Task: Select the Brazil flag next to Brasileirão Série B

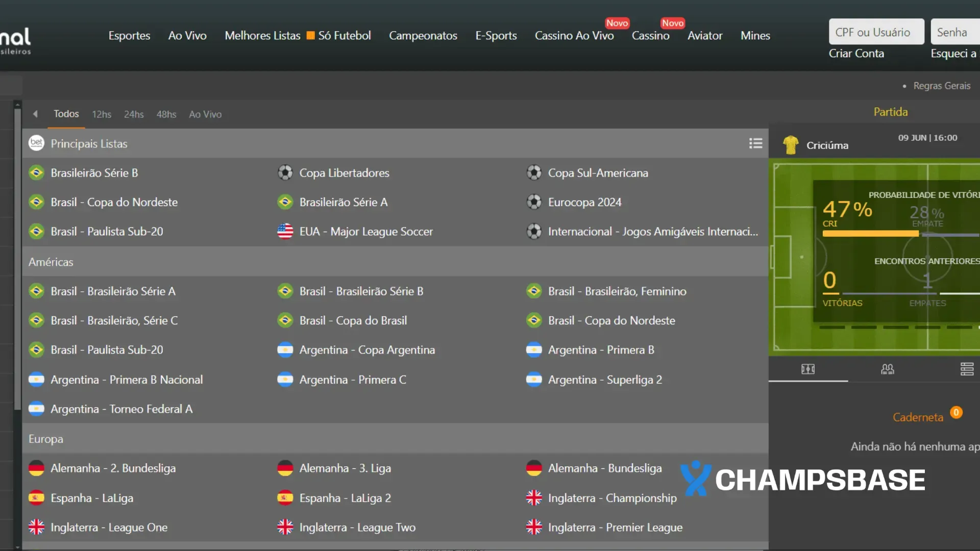Action: coord(36,172)
